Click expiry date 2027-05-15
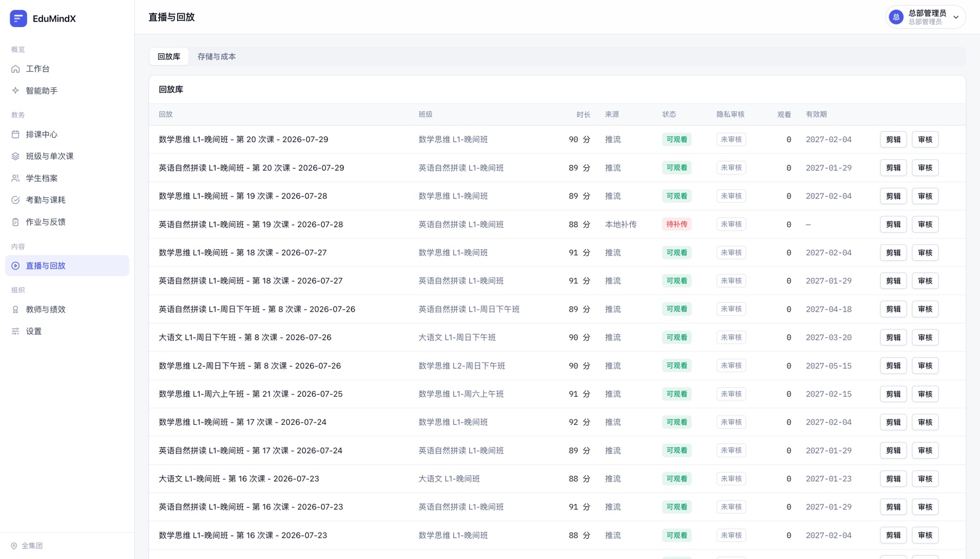Image resolution: width=980 pixels, height=559 pixels. (829, 366)
